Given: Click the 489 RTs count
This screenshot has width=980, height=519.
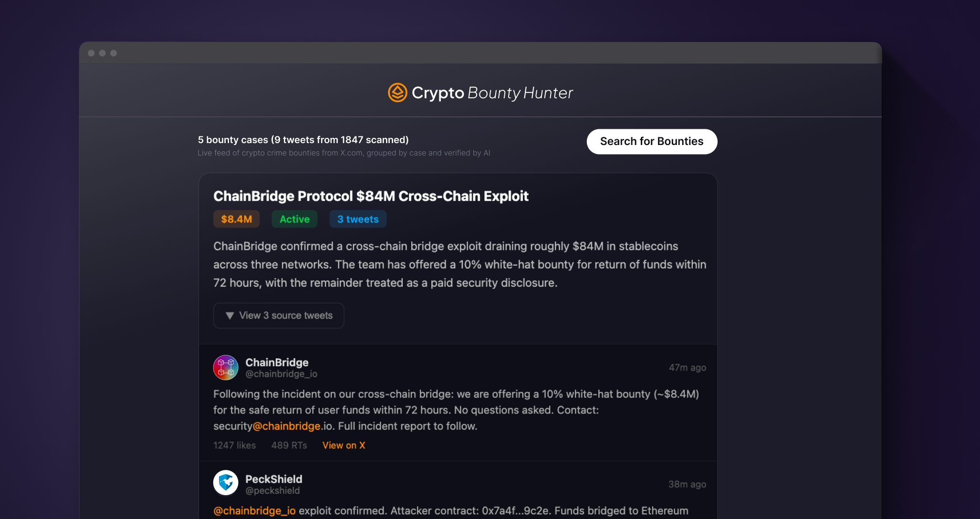Looking at the screenshot, I should pyautogui.click(x=289, y=445).
